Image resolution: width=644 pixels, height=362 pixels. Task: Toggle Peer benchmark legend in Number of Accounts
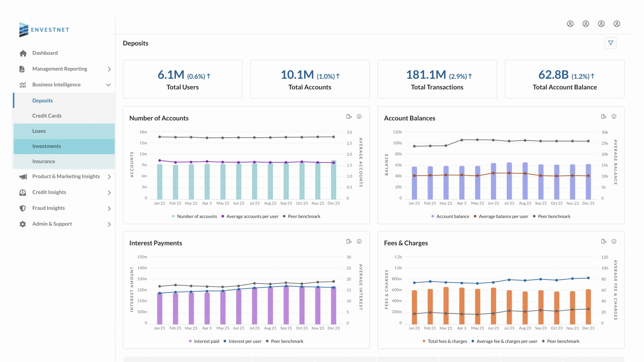pos(302,217)
